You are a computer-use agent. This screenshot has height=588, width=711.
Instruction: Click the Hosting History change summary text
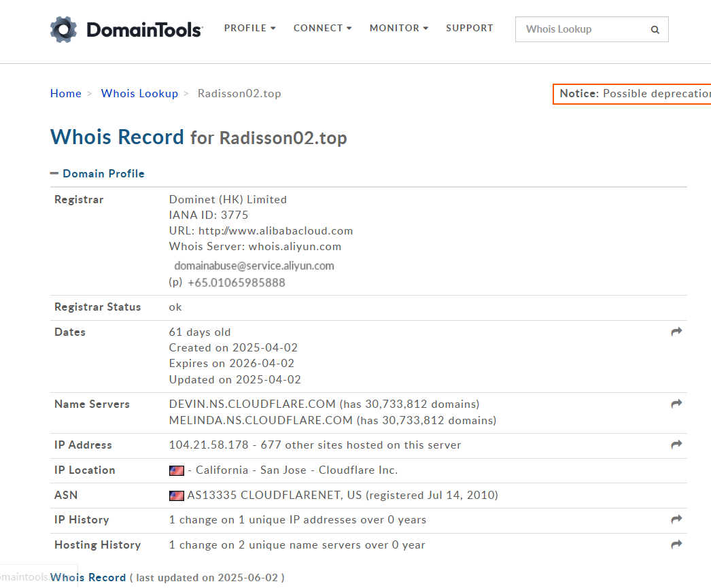tap(297, 545)
